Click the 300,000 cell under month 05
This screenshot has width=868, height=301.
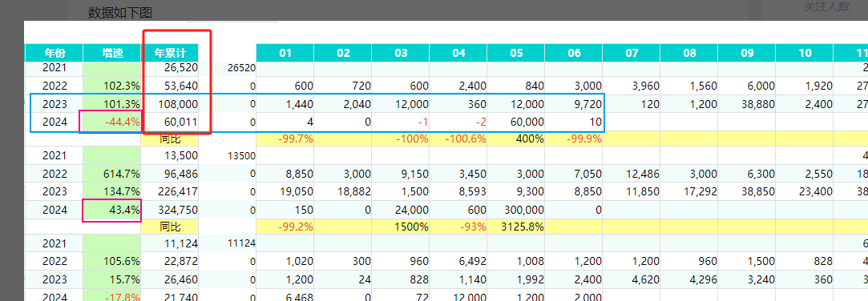516,211
